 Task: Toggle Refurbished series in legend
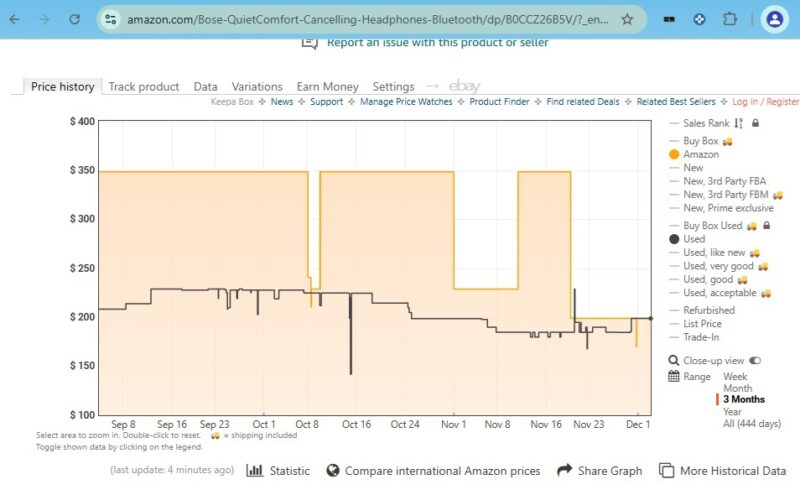pyautogui.click(x=709, y=310)
